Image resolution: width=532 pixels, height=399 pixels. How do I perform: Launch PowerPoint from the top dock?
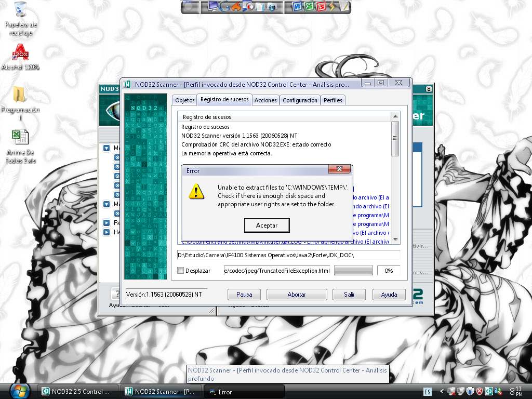coord(321,6)
